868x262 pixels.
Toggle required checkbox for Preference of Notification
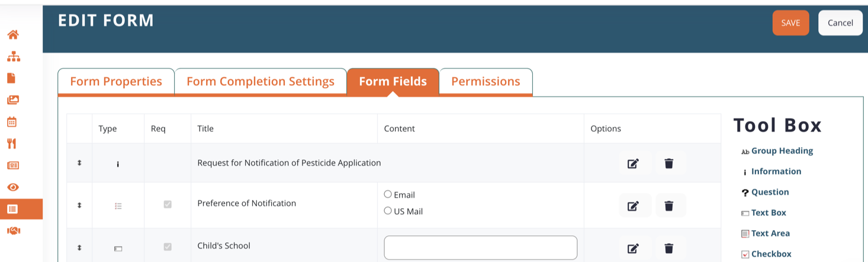168,205
